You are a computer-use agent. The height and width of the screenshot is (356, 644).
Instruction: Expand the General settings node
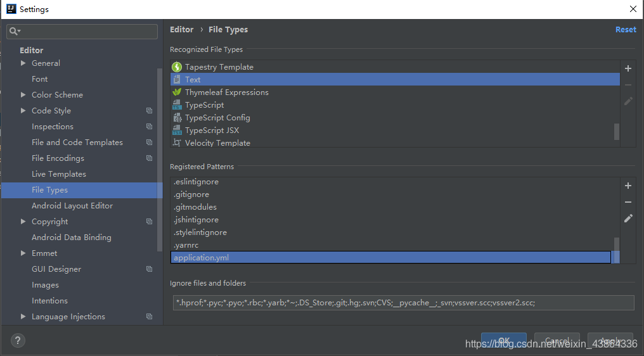[23, 63]
